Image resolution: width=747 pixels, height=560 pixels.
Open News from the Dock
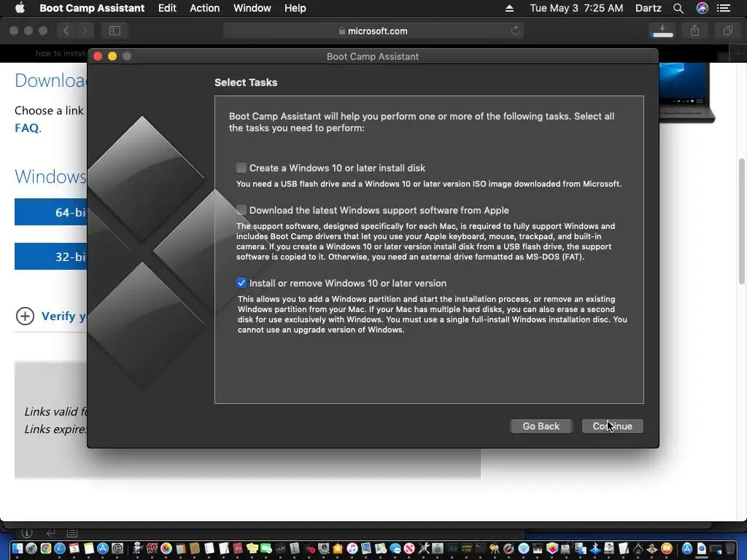click(409, 548)
